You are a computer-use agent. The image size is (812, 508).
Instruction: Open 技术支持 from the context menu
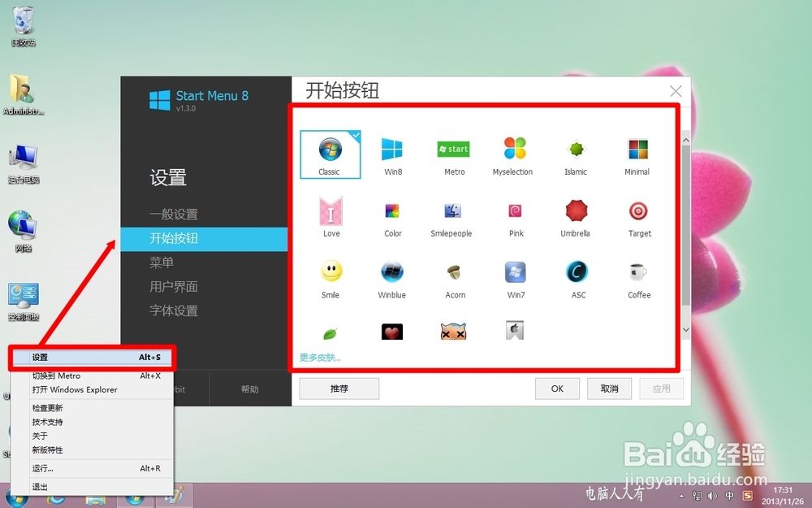click(x=93, y=422)
